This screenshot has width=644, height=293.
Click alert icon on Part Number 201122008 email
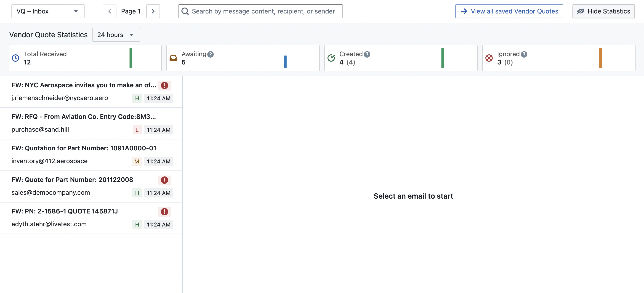pos(164,180)
